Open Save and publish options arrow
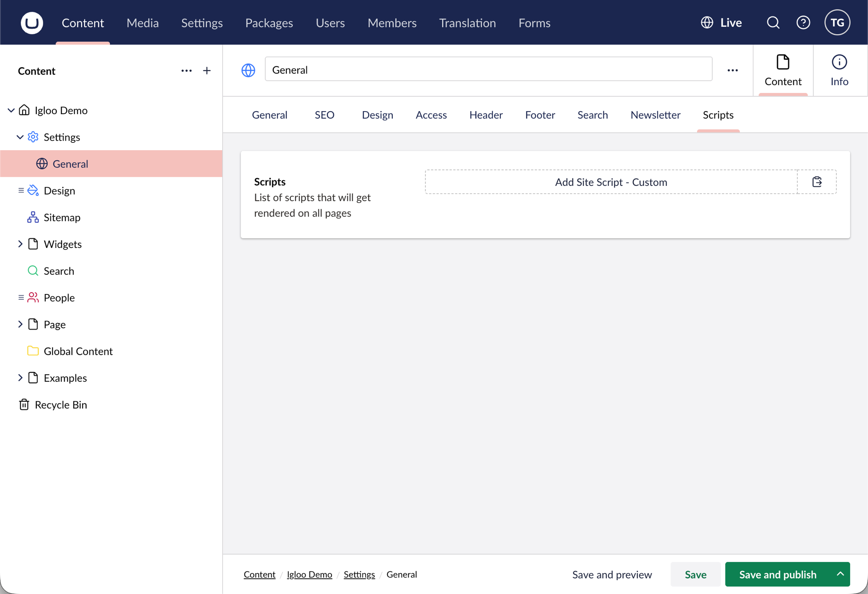The image size is (868, 594). 840,574
